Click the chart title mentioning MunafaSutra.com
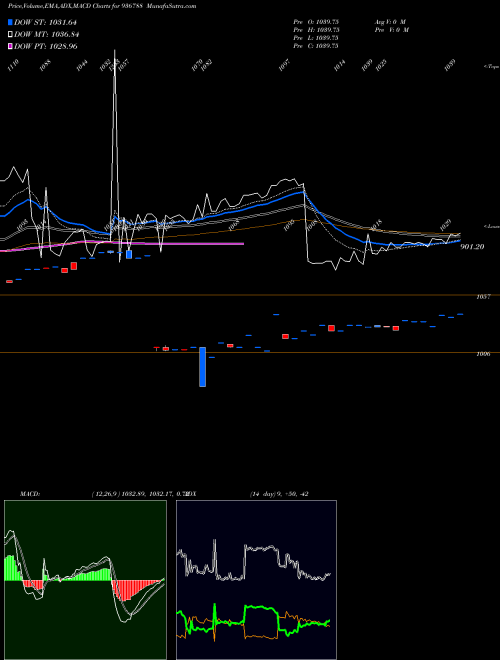Viewport: 500px width, 660px height. 102,6
